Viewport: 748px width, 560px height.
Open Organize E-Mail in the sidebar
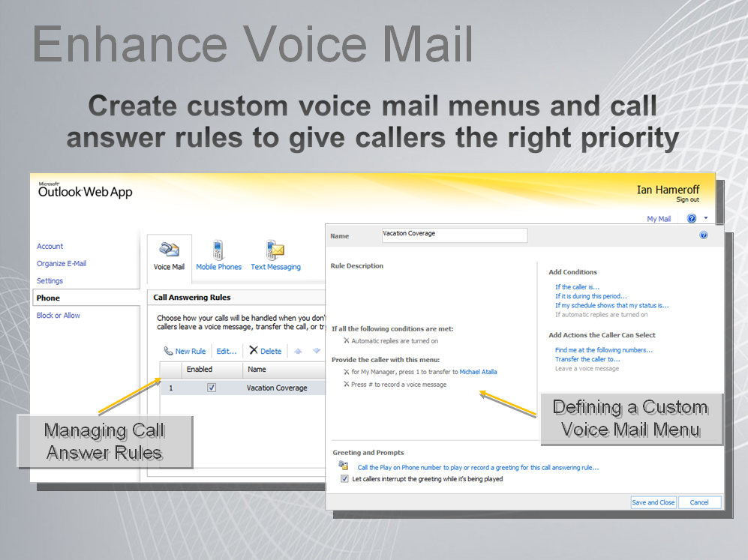[x=62, y=263]
